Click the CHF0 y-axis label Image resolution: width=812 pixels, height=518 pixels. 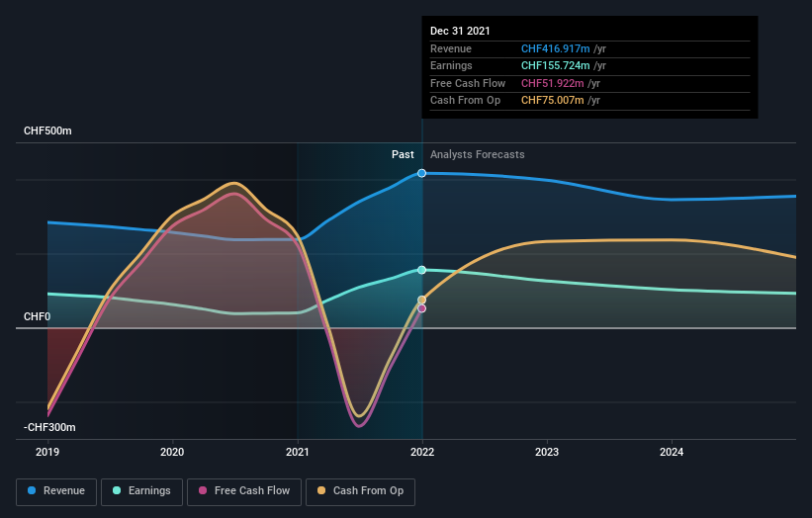click(x=38, y=316)
